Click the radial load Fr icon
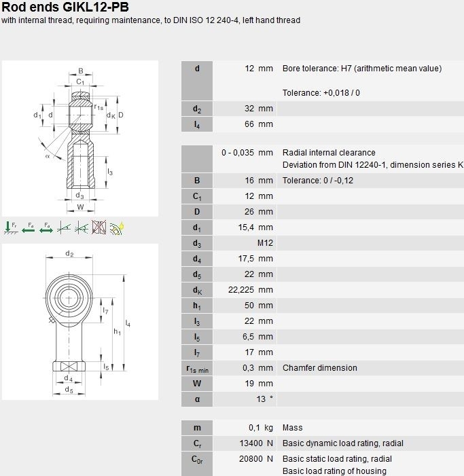The image size is (464, 476). [x=11, y=227]
